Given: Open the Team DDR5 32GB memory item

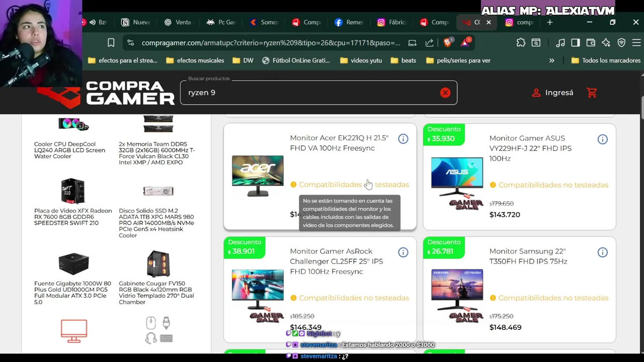Looking at the screenshot, I should click(158, 141).
